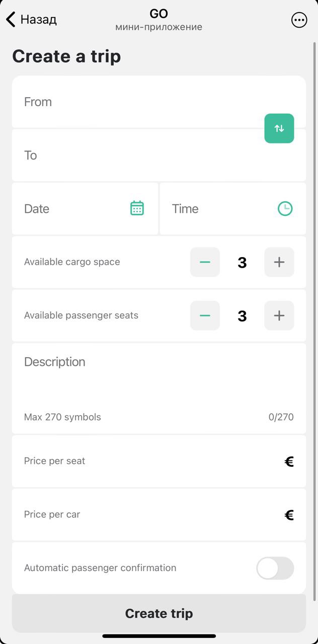Tap the minus icon for passenger seats
Image resolution: width=318 pixels, height=644 pixels.
(x=205, y=315)
